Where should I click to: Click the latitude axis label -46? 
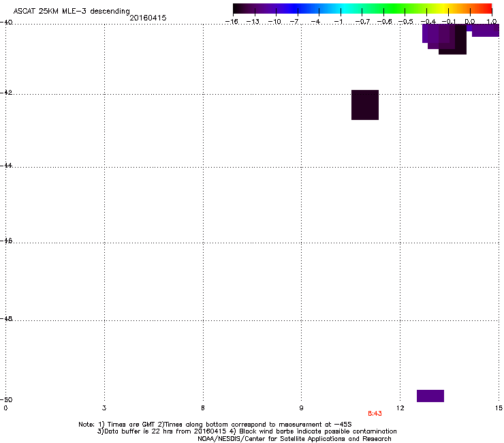click(6, 241)
